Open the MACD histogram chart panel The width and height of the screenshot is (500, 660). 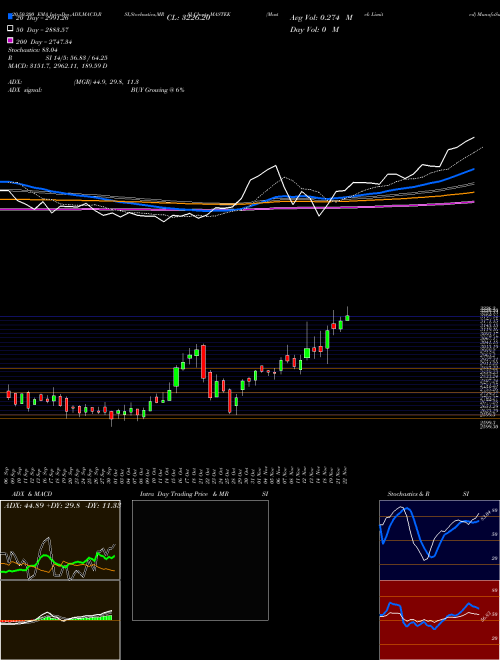pyautogui.click(x=60, y=620)
